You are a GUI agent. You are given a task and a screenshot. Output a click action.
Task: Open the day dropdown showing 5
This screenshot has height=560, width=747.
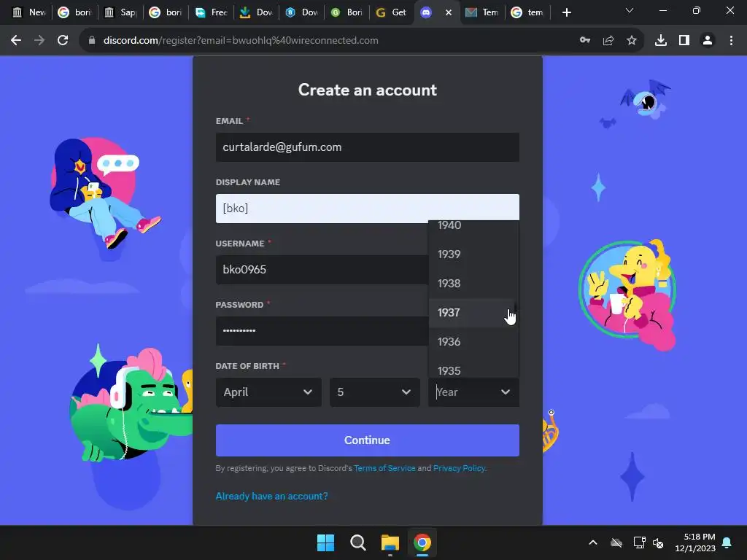pos(375,392)
